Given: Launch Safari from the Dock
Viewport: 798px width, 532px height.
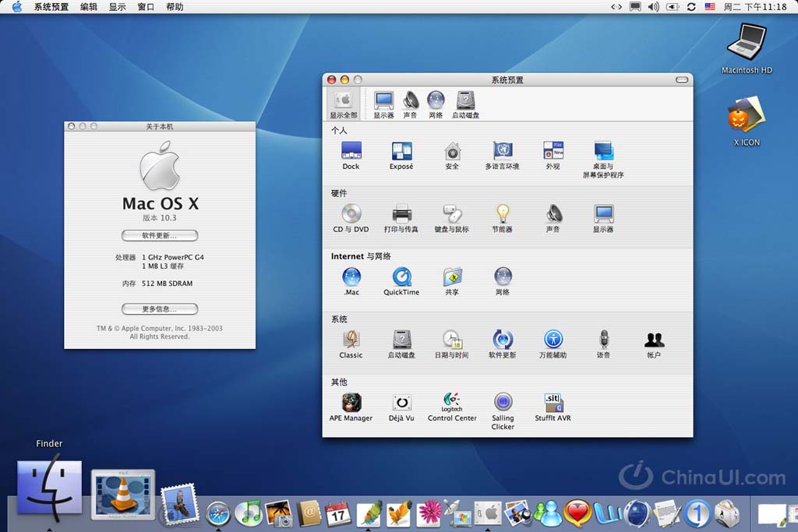Looking at the screenshot, I should tap(218, 513).
